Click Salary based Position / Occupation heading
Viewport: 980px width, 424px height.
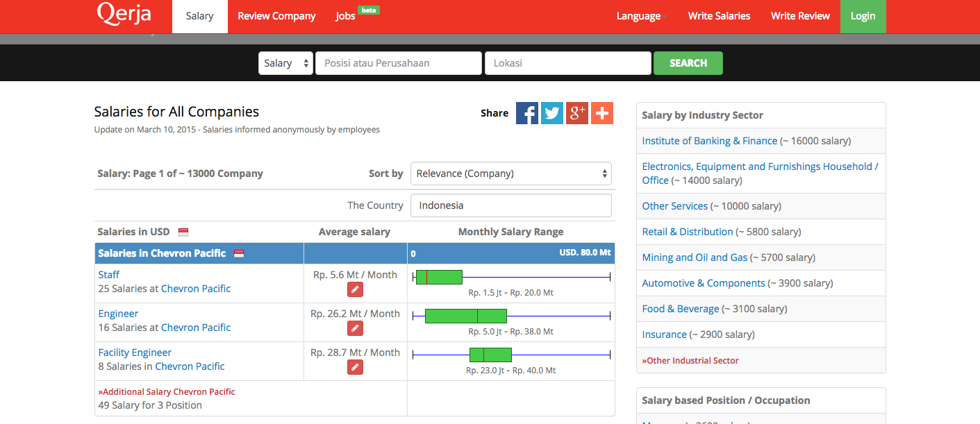tap(726, 400)
